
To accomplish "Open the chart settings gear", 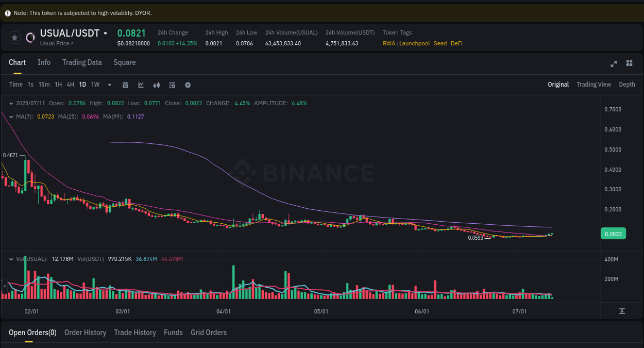I will [x=188, y=85].
